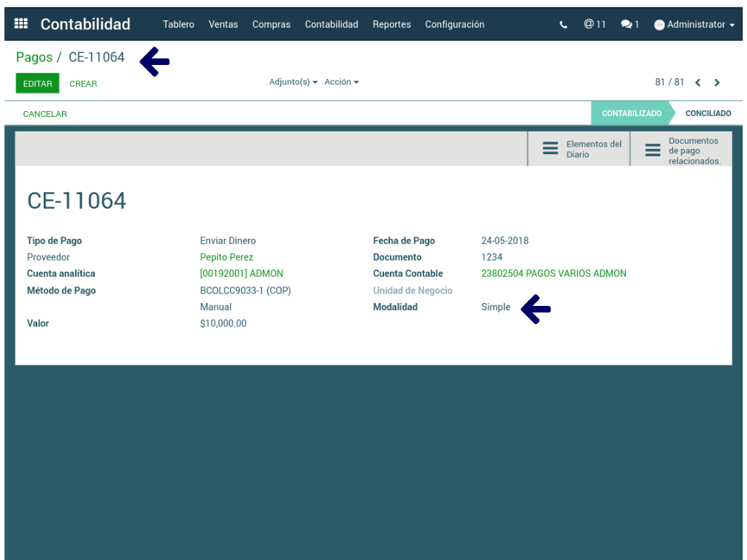This screenshot has height=560, width=747.
Task: Go to next record arrow
Action: (x=717, y=83)
